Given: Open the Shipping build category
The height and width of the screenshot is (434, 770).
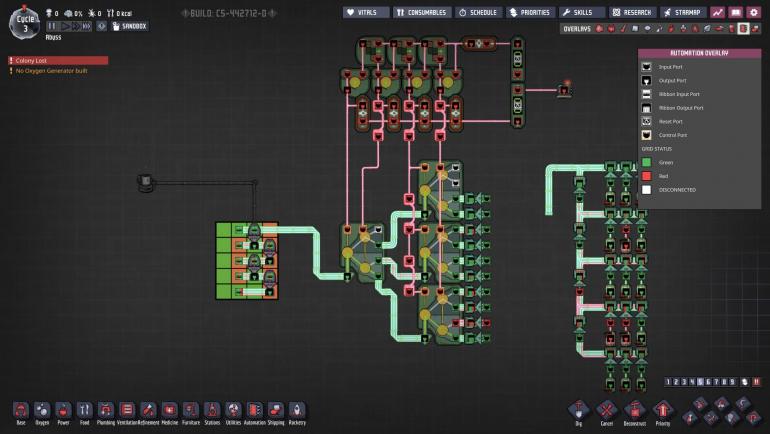Looking at the screenshot, I should pyautogui.click(x=275, y=411).
